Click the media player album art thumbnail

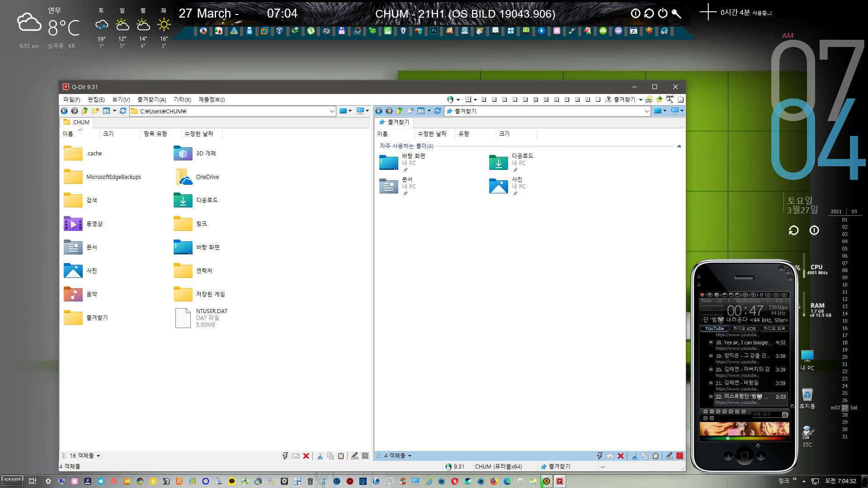click(744, 429)
